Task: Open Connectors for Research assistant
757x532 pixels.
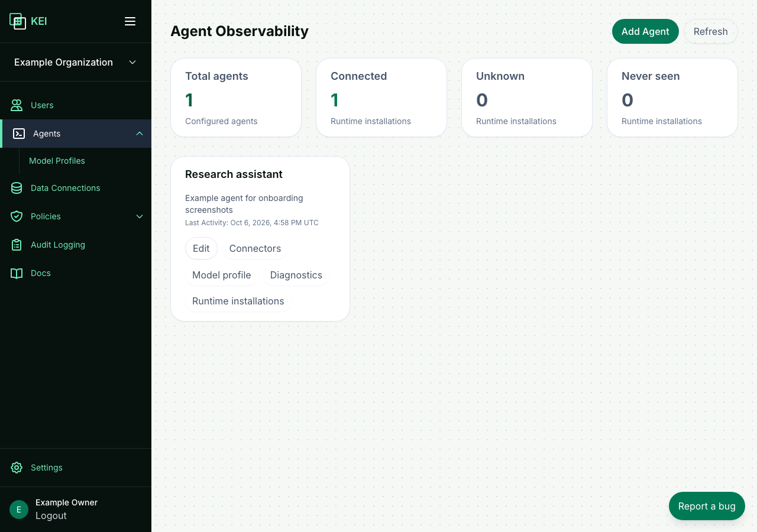Action: tap(255, 248)
